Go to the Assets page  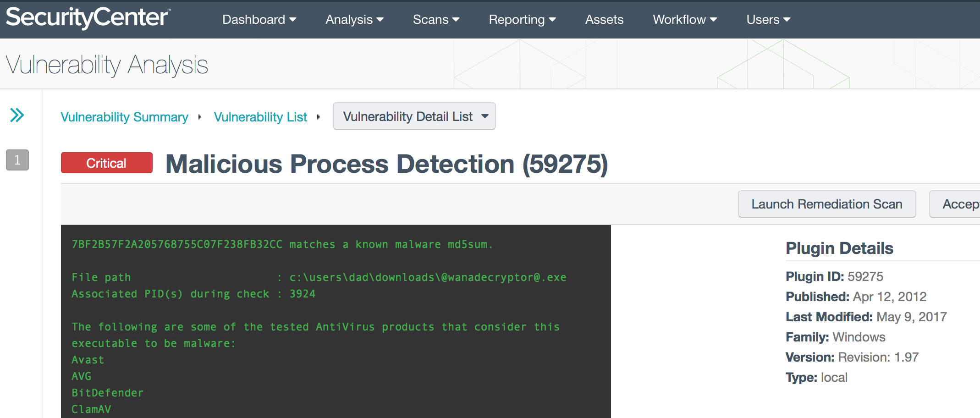pos(604,20)
